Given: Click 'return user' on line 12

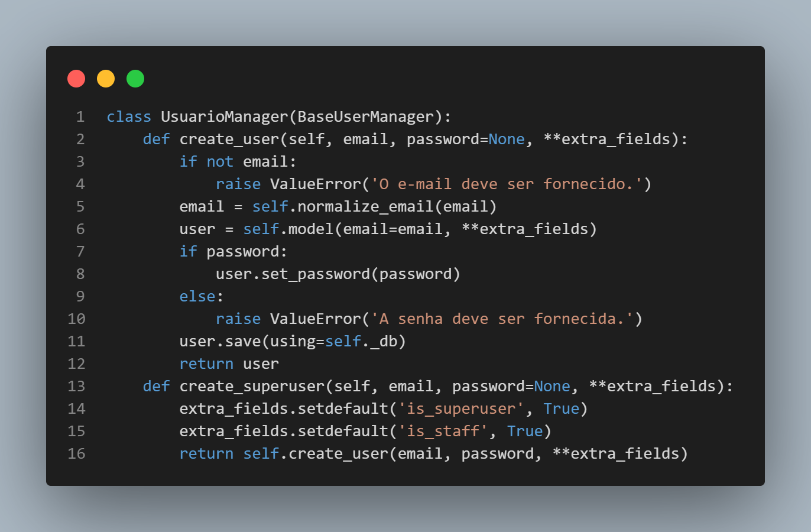Looking at the screenshot, I should (x=229, y=364).
